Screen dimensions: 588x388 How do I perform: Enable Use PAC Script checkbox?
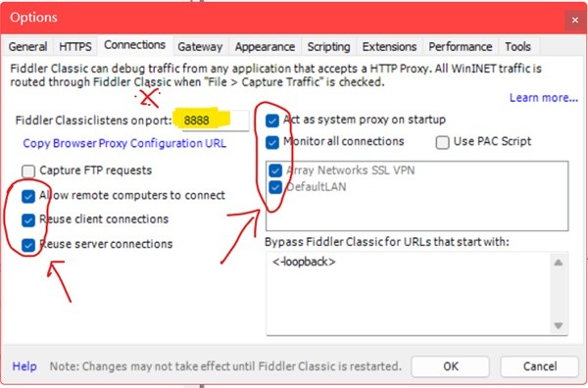(443, 142)
